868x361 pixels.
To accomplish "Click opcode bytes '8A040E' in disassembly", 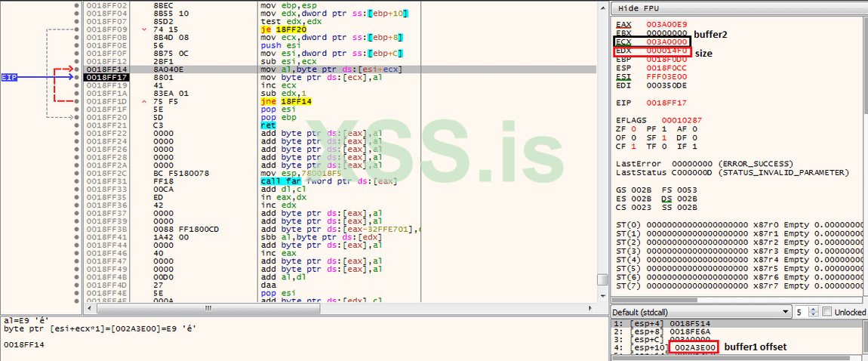I will (x=169, y=69).
